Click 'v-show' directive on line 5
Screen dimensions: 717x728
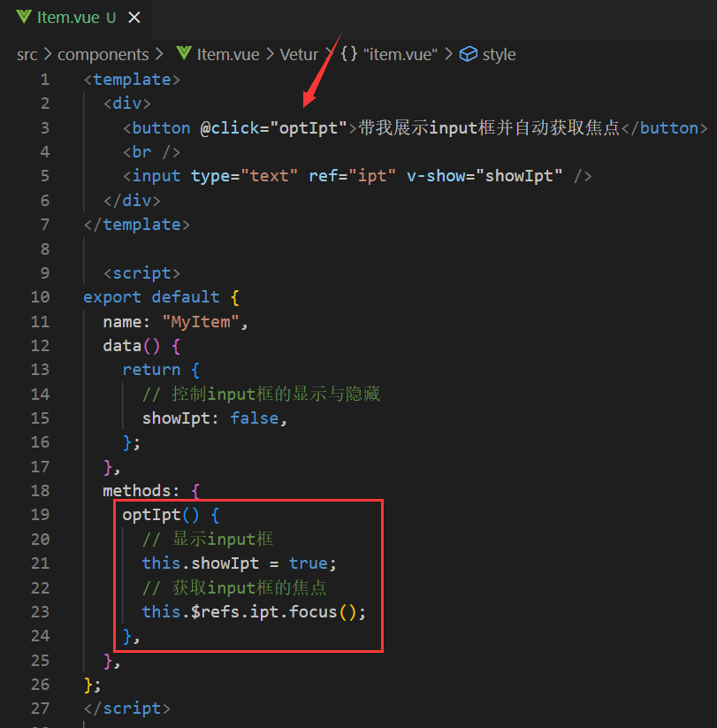435,176
